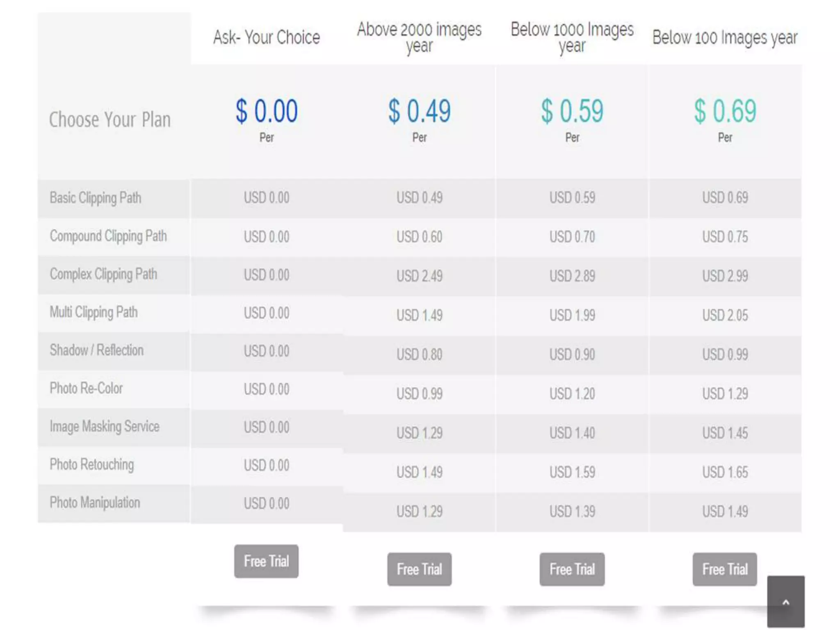The image size is (840, 630).
Task: Click the Photo Retouching row label
Action: click(92, 465)
